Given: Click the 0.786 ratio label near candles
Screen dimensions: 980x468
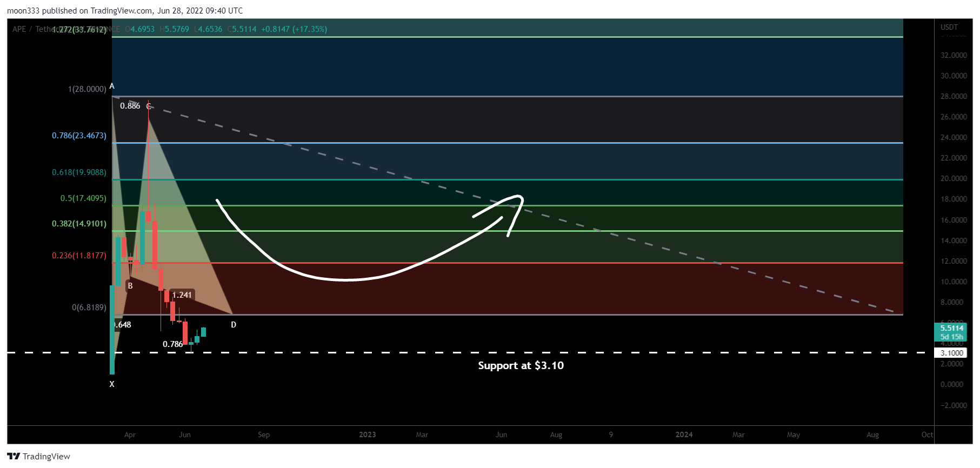Looking at the screenshot, I should tap(173, 344).
